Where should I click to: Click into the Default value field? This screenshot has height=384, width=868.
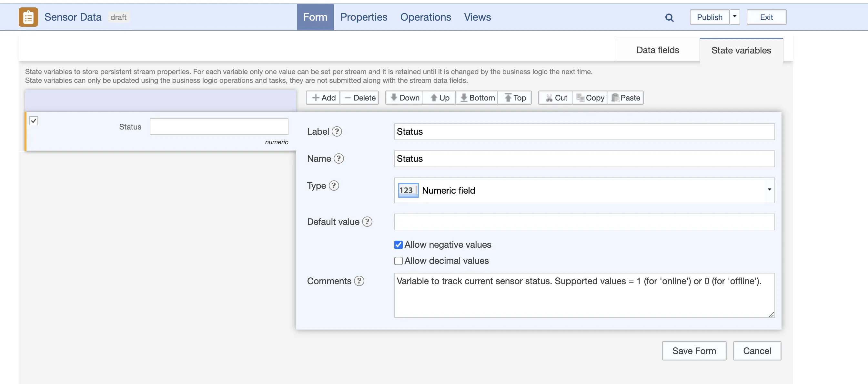584,222
